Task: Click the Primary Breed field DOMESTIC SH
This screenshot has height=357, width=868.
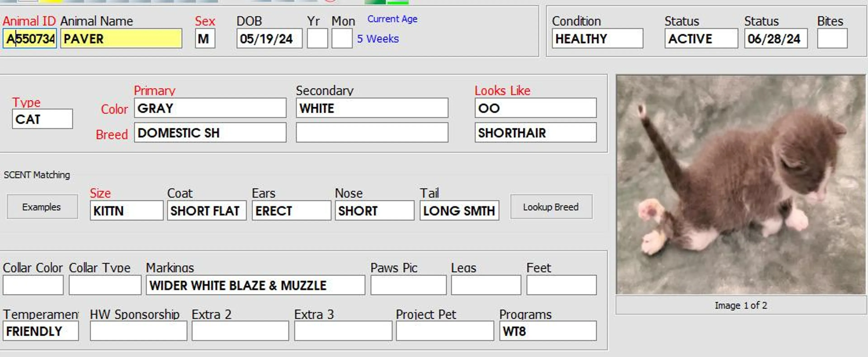Action: (x=210, y=133)
